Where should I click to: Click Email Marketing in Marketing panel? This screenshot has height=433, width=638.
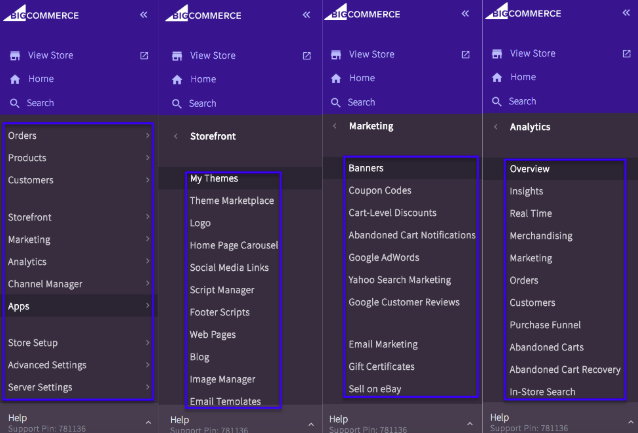click(x=383, y=344)
